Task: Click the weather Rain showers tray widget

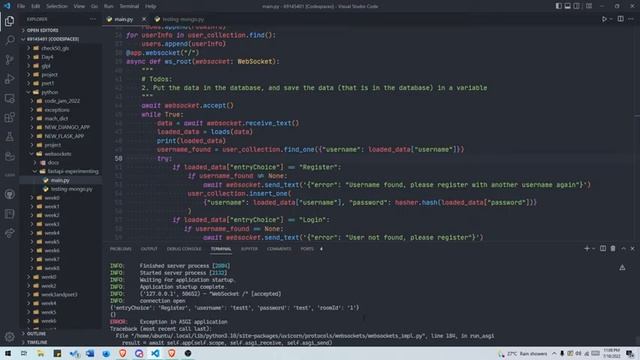Action: pyautogui.click(x=523, y=353)
